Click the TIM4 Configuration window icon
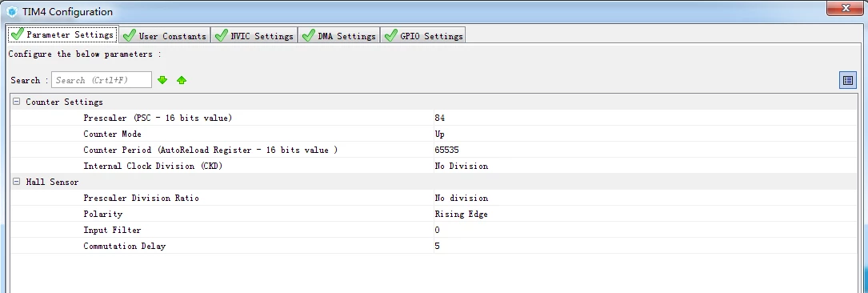Screen dimensions: 868x293 pos(12,12)
